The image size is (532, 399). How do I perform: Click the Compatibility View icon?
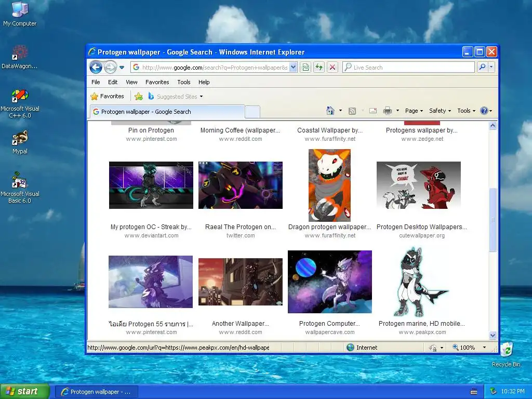coord(305,68)
